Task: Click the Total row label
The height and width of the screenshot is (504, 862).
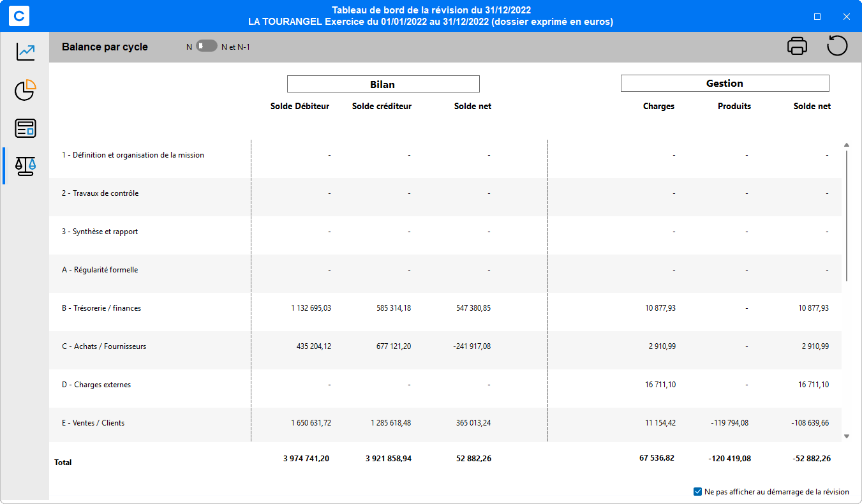Action: point(63,463)
